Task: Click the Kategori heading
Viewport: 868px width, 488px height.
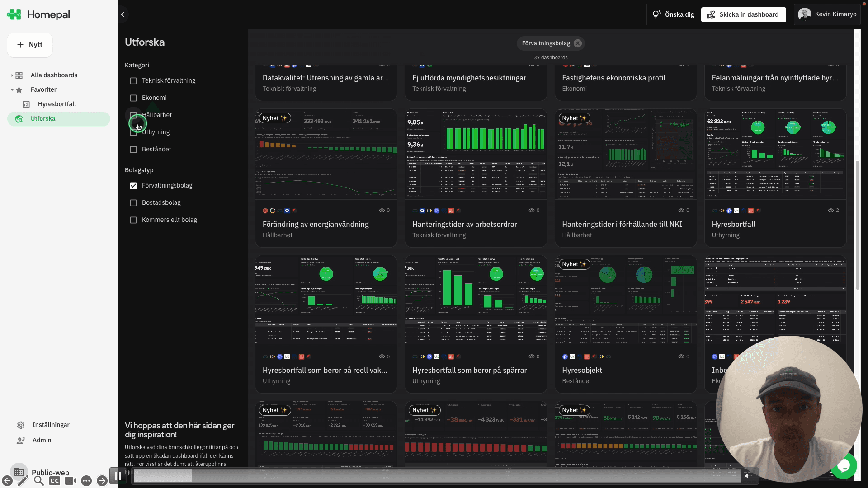Action: tap(137, 66)
